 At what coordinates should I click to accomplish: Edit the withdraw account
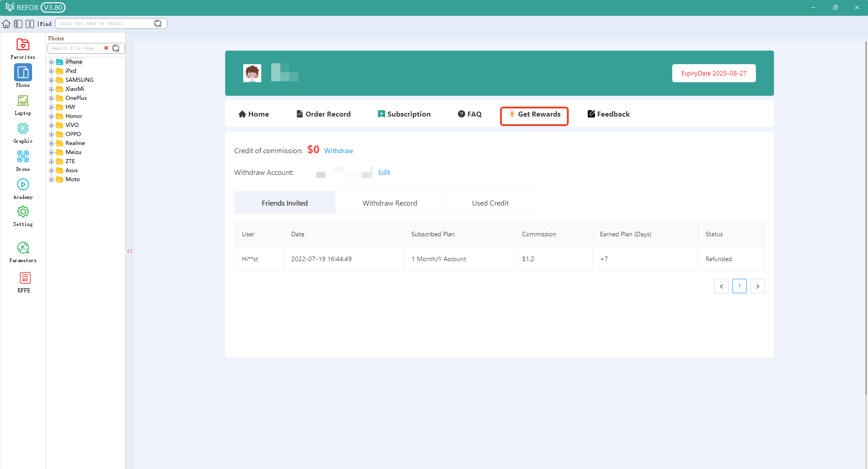point(384,172)
